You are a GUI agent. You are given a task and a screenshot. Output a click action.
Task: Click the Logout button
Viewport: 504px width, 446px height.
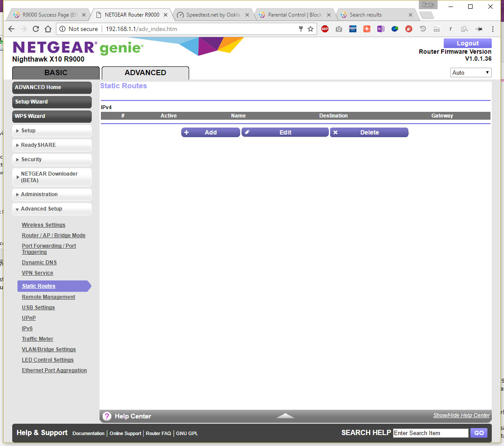pyautogui.click(x=467, y=43)
